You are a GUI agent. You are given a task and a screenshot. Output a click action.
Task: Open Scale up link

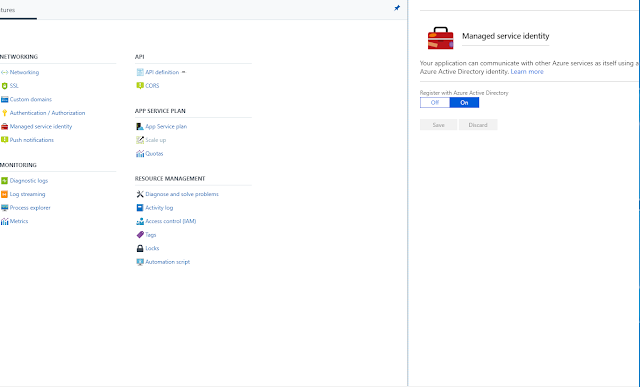[x=156, y=140]
